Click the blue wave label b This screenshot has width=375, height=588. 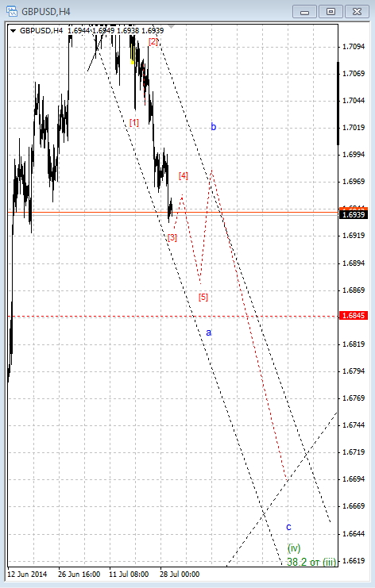(213, 126)
